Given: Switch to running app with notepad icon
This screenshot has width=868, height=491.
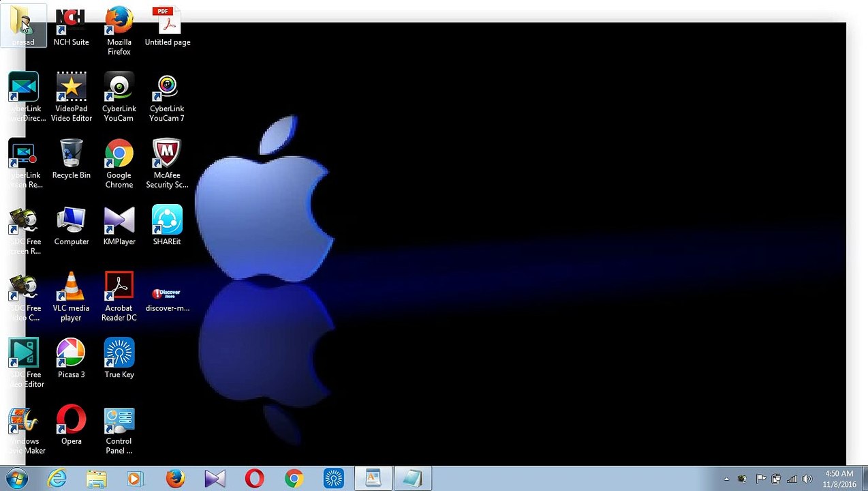Looking at the screenshot, I should (x=412, y=479).
